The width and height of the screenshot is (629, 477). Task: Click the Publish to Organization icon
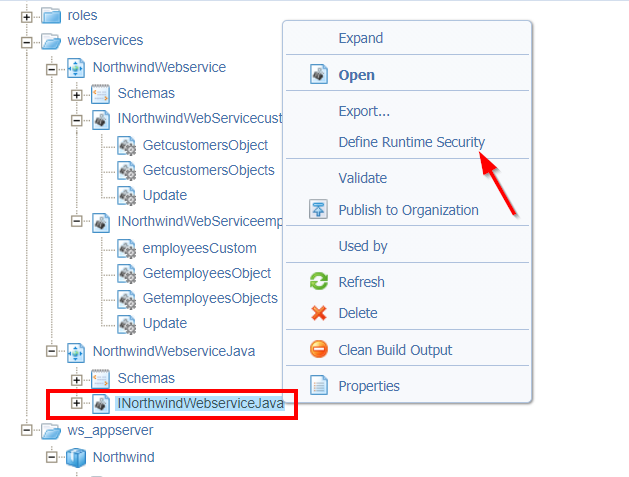point(319,210)
